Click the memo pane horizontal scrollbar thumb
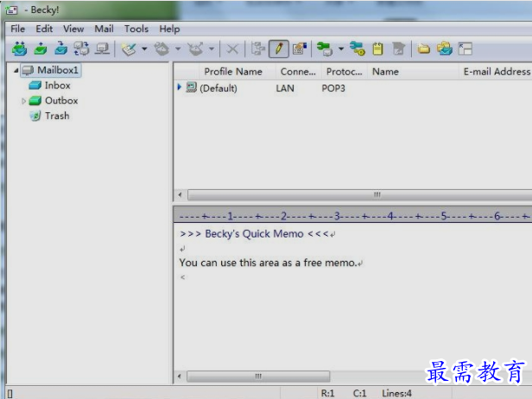Viewport: 532px width, 399px height. tap(258, 377)
